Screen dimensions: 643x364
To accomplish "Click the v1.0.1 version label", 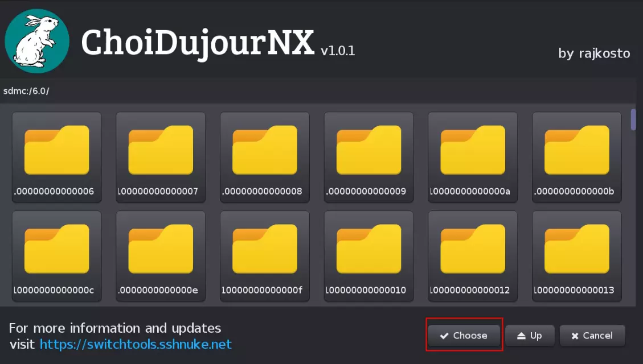I will coord(338,51).
